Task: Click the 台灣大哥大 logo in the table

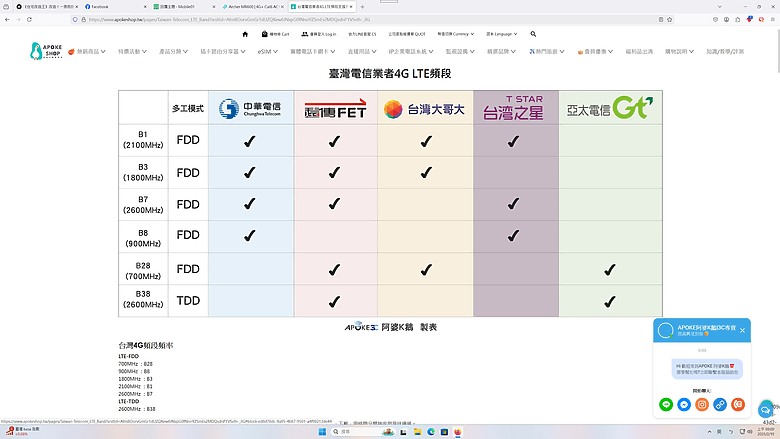Action: [424, 109]
